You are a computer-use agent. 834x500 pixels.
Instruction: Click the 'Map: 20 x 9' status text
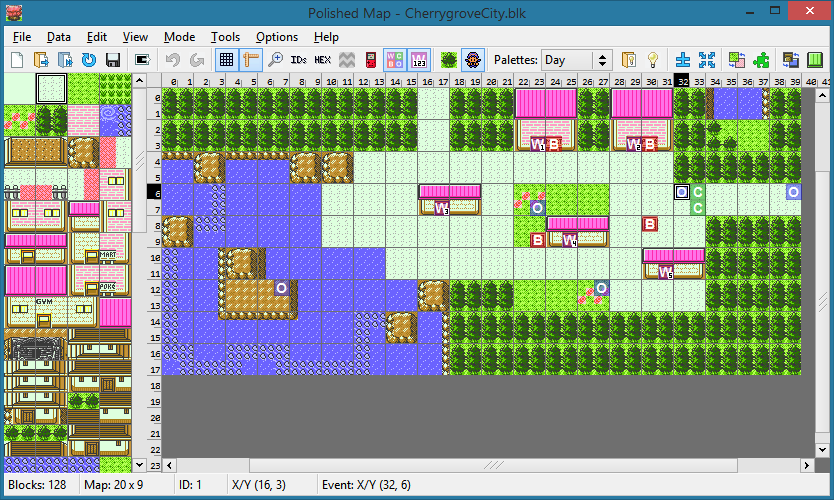114,485
